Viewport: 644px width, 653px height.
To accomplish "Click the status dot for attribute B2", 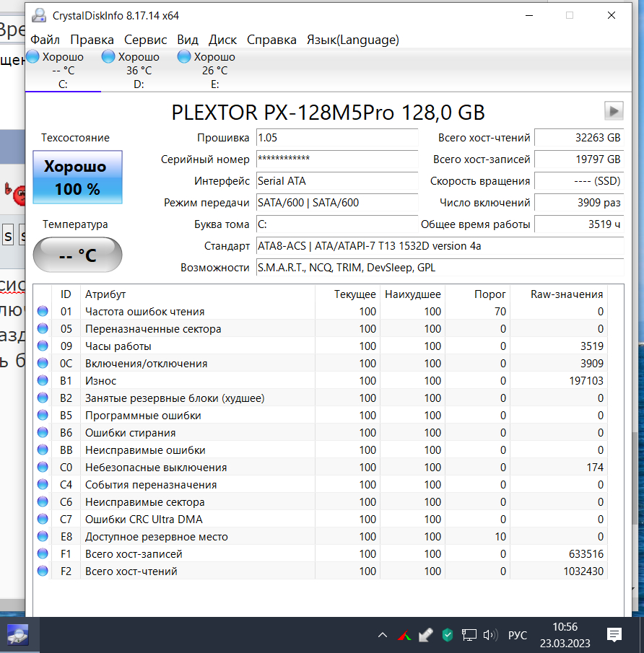I will (43, 398).
